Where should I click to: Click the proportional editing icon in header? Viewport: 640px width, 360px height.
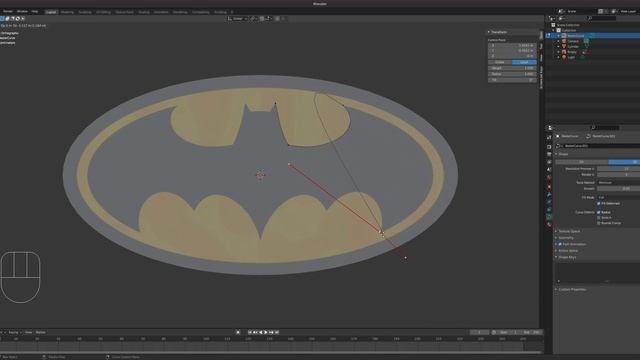(x=277, y=18)
